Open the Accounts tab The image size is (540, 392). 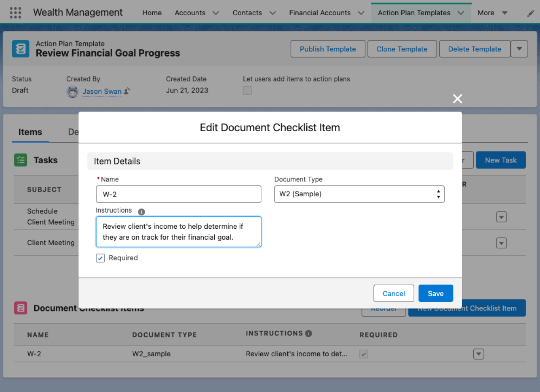[190, 13]
